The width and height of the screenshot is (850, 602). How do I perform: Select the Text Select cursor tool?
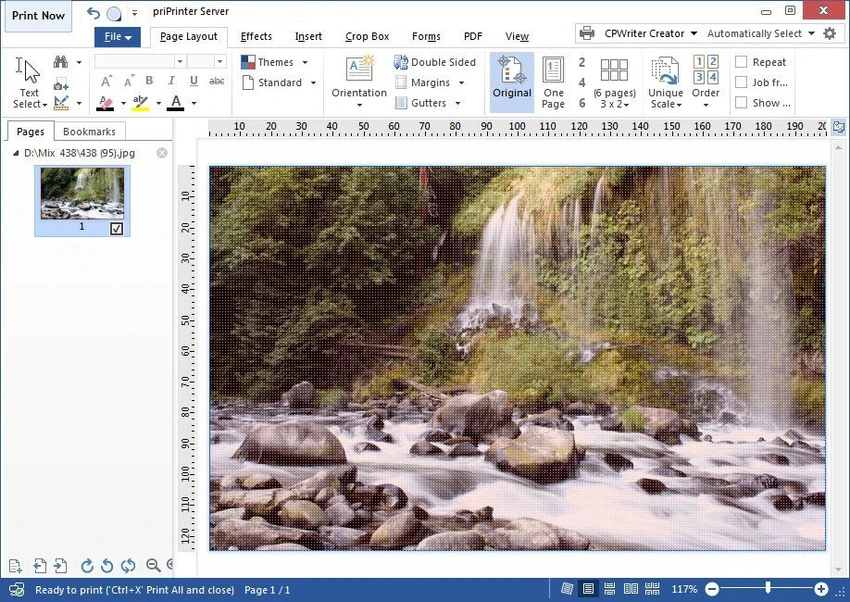click(29, 82)
